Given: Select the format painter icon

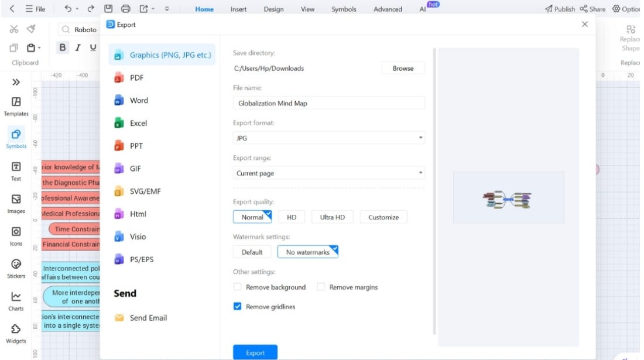Looking at the screenshot, I should [x=31, y=29].
